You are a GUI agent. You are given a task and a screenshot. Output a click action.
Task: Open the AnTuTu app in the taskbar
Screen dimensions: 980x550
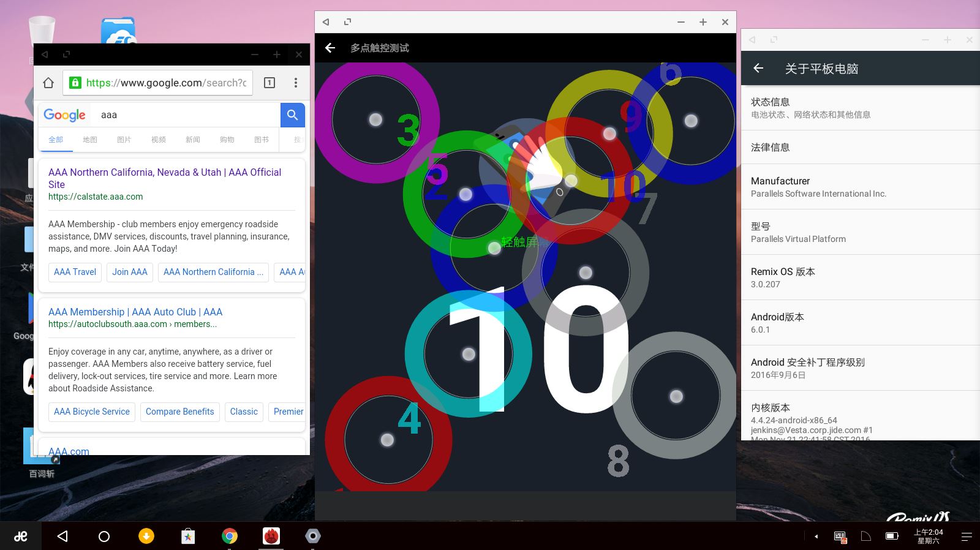pos(271,537)
